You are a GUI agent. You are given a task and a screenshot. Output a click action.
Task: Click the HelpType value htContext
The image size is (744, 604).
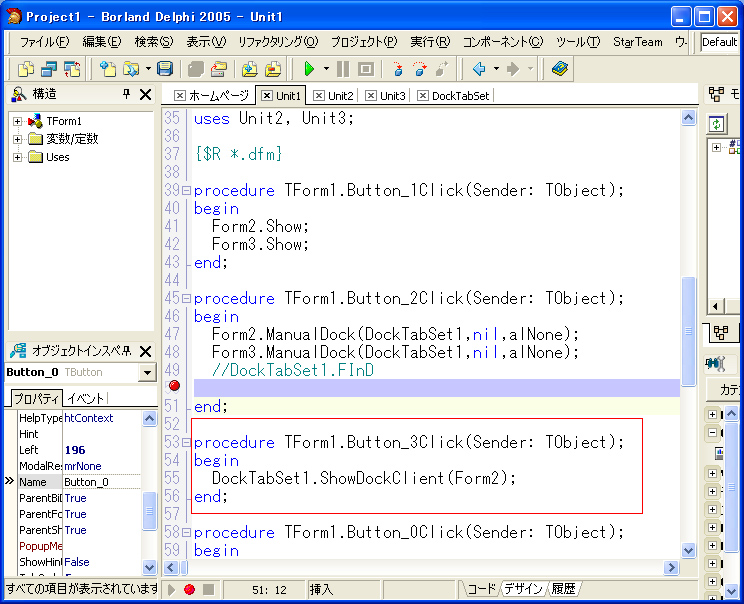pyautogui.click(x=102, y=418)
